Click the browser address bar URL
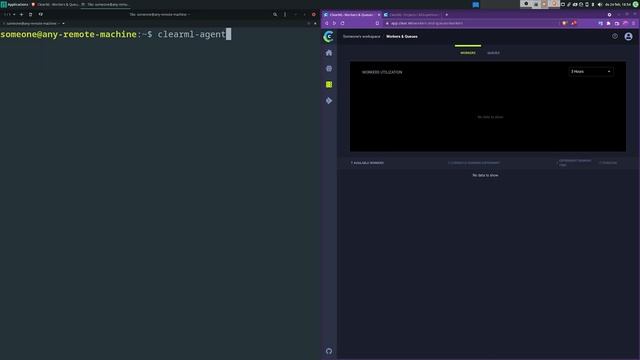This screenshot has width=640, height=360. pos(427,23)
